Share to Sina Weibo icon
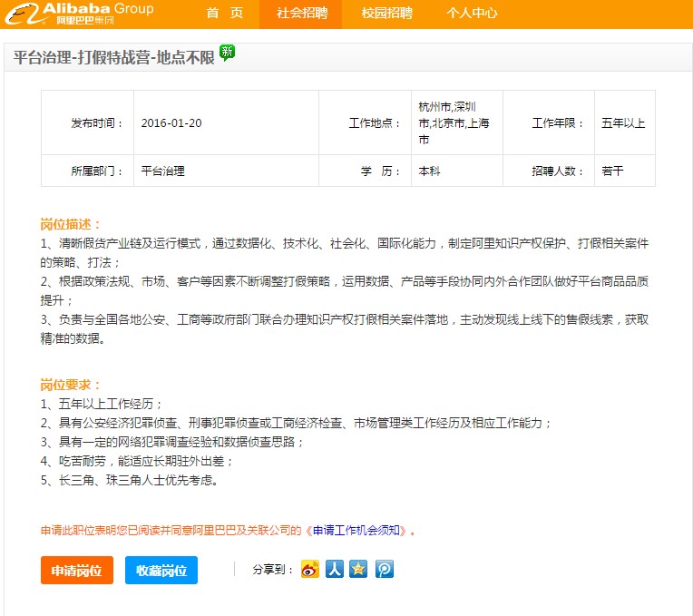The height and width of the screenshot is (616, 693). pyautogui.click(x=310, y=569)
